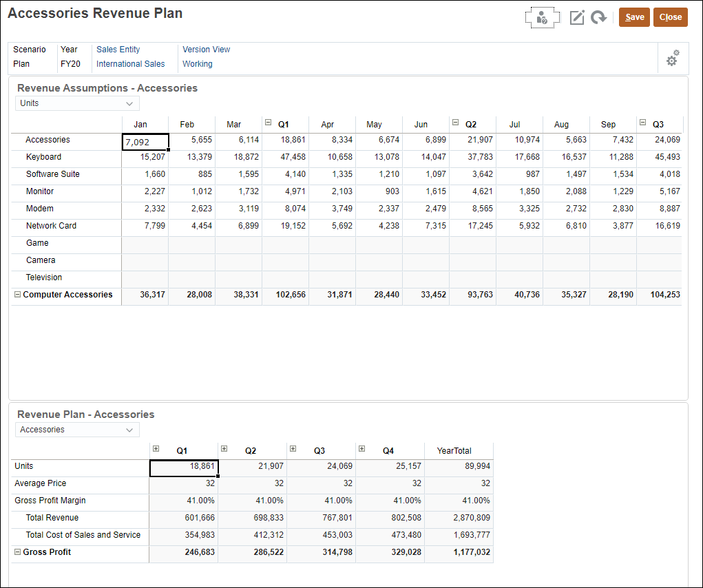
Task: Open the Actions gear icon on the POV bar
Action: coord(673,59)
